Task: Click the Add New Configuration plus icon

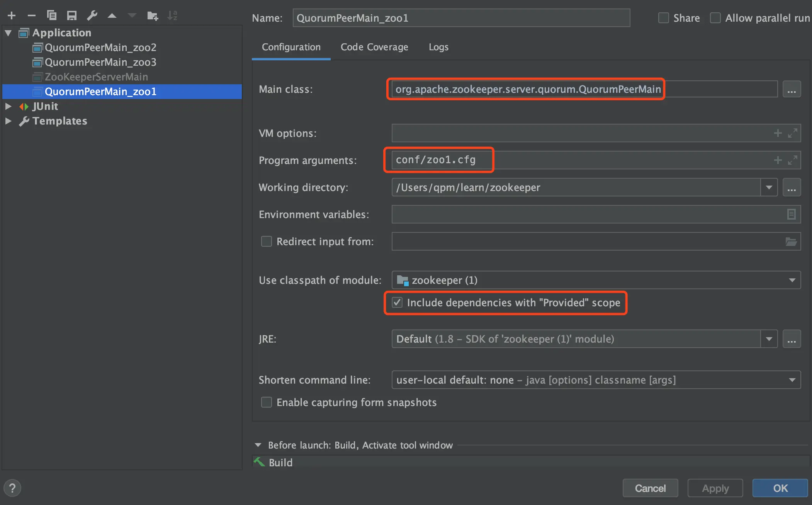Action: coord(12,15)
